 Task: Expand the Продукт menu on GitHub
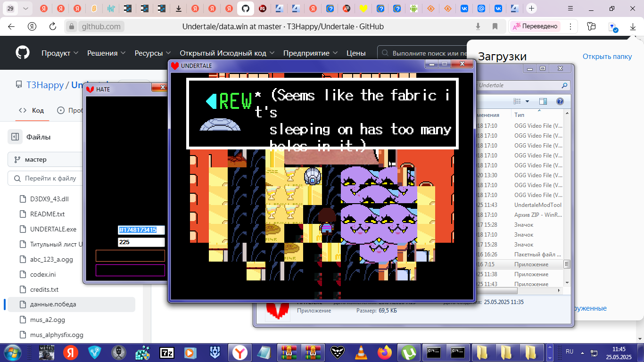pos(60,53)
